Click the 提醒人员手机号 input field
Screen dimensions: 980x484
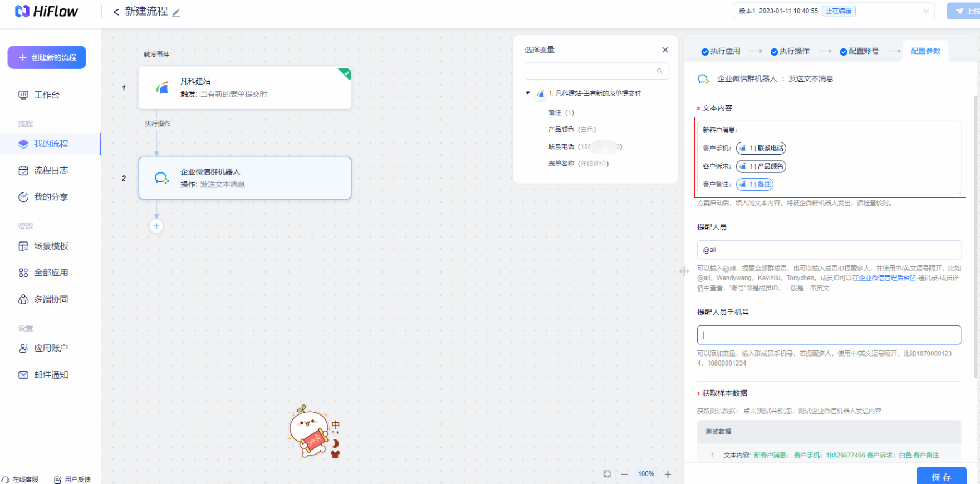[x=829, y=335]
